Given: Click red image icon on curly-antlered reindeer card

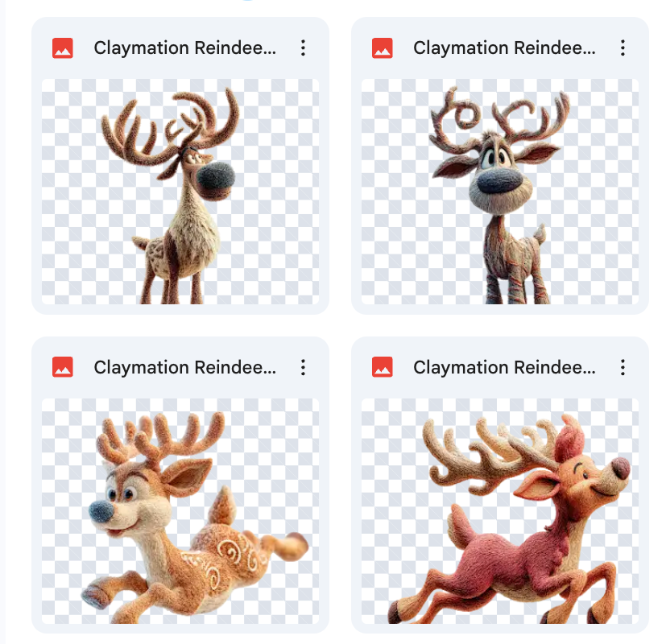Looking at the screenshot, I should coord(382,48).
